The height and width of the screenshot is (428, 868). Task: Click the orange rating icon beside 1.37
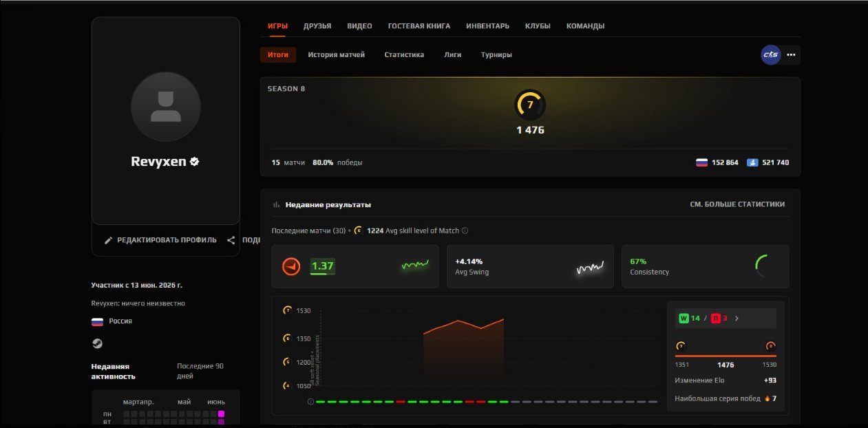click(292, 266)
